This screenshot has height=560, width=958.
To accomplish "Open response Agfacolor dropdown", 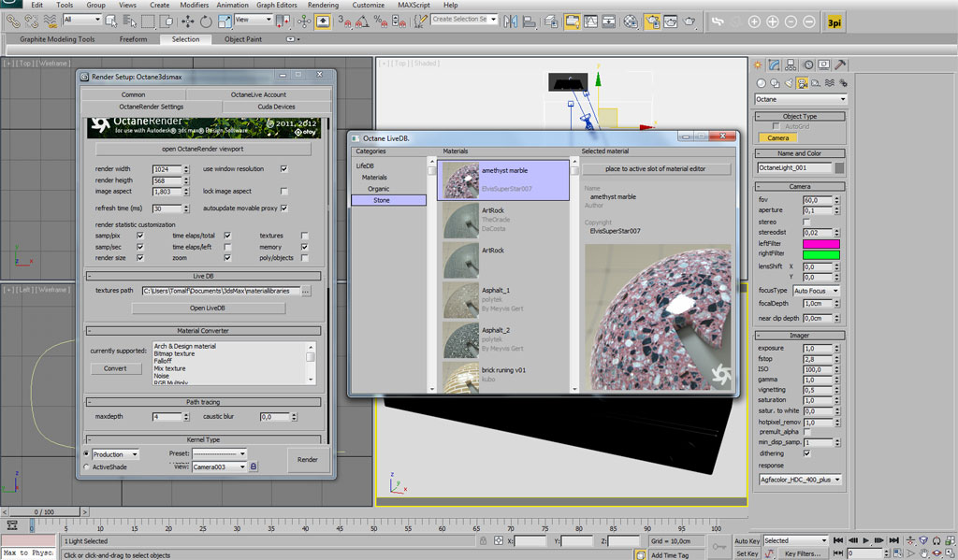I will click(801, 480).
